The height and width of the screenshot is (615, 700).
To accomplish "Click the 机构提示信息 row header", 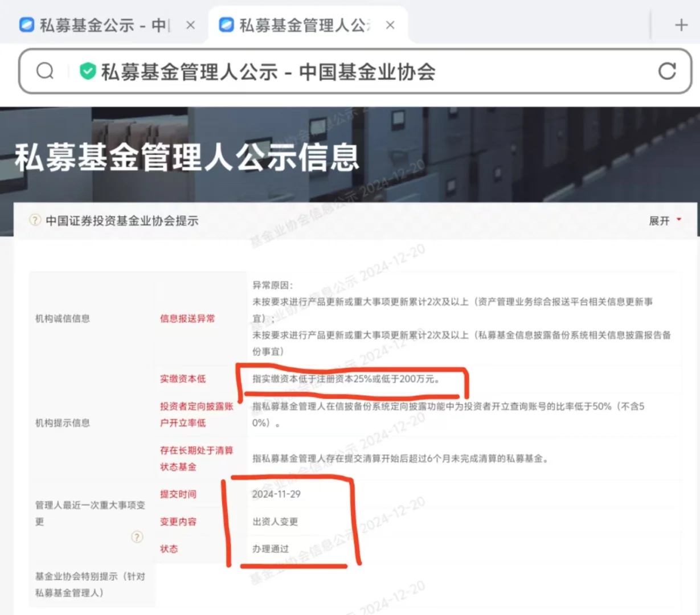I will coord(63,423).
